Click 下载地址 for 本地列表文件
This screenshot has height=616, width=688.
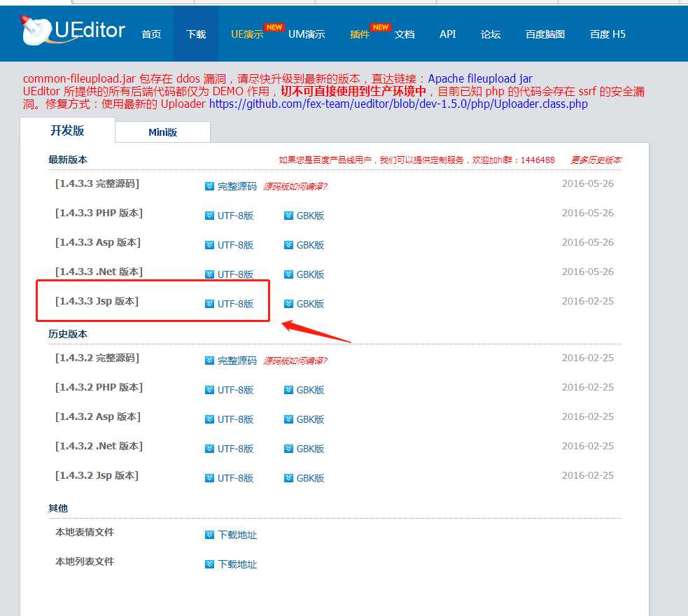click(237, 564)
